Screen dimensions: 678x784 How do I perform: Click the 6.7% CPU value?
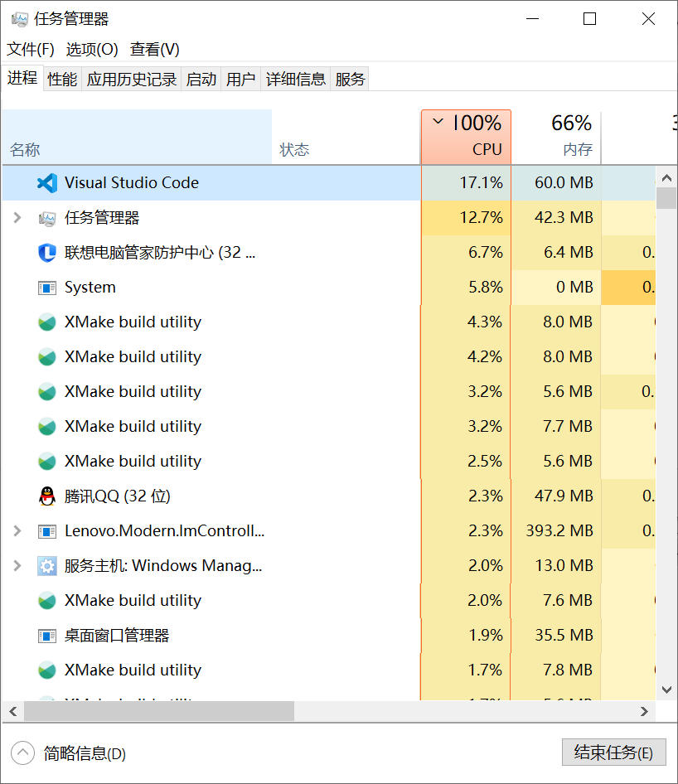click(486, 253)
